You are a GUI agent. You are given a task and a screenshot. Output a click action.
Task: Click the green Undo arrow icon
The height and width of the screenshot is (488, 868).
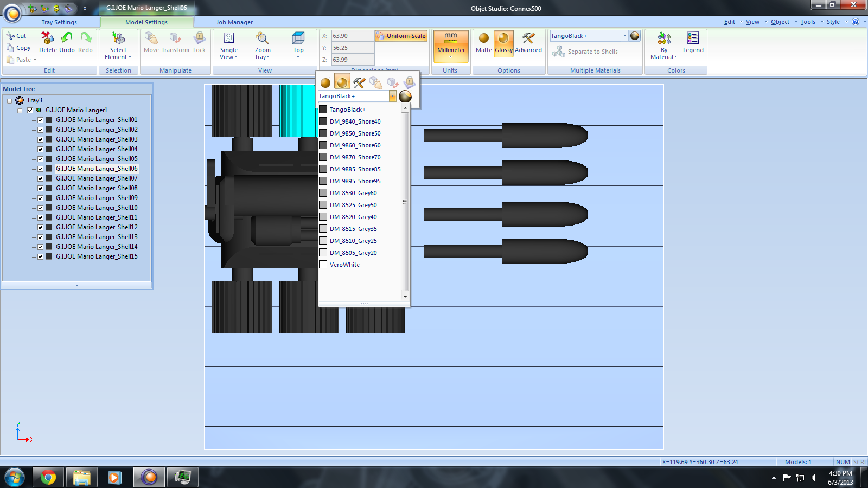(67, 38)
